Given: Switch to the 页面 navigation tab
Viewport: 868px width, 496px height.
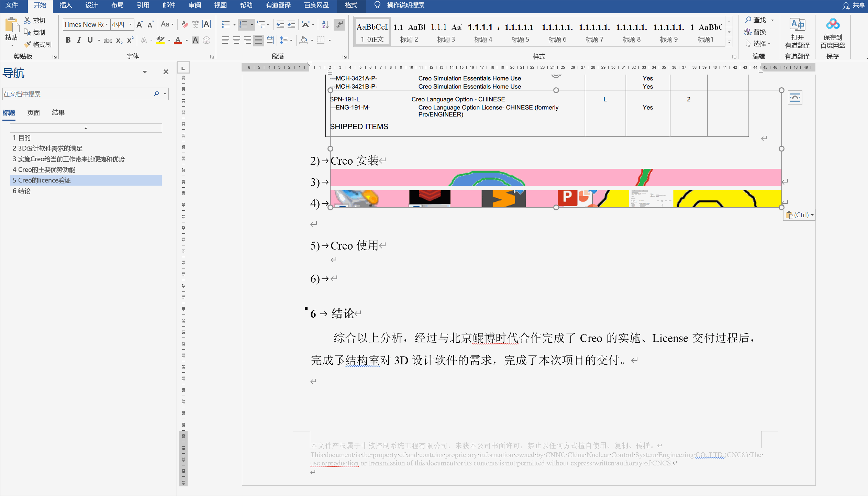Looking at the screenshot, I should click(x=33, y=113).
